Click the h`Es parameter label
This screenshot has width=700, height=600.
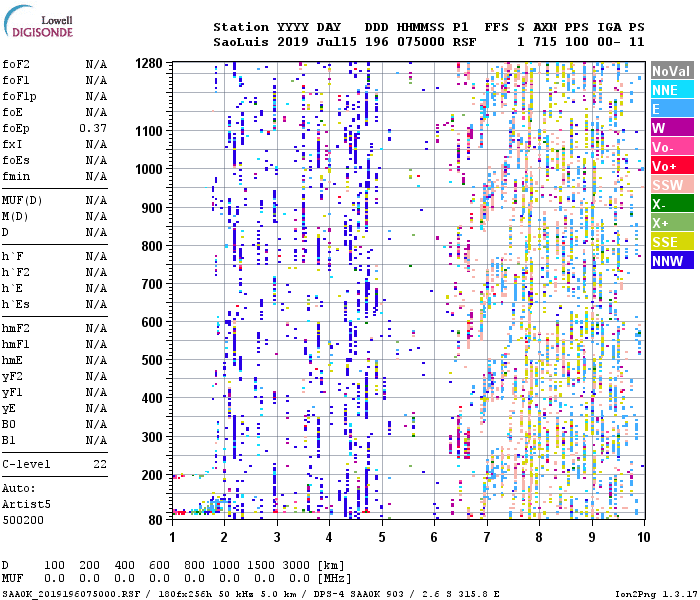[x=16, y=304]
